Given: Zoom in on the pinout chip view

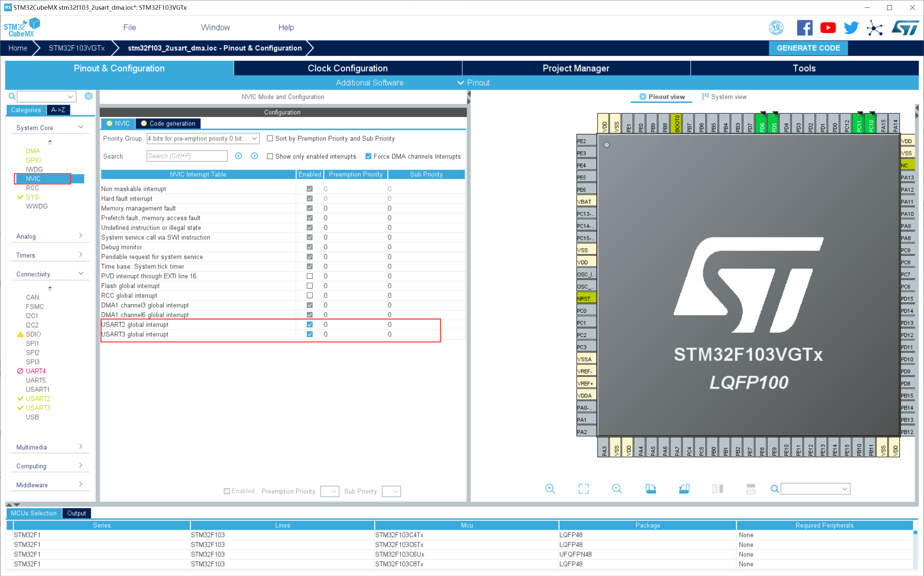Looking at the screenshot, I should point(550,489).
